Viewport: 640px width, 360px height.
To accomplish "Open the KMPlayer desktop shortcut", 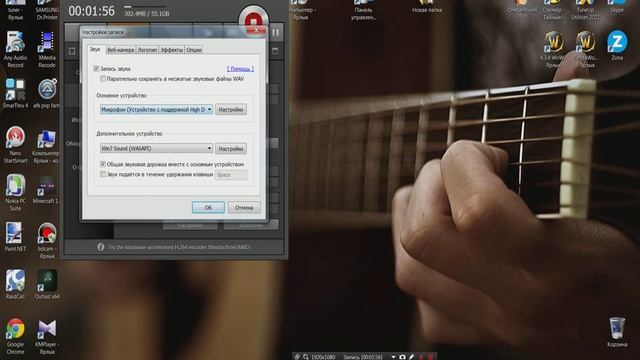I will 47,336.
